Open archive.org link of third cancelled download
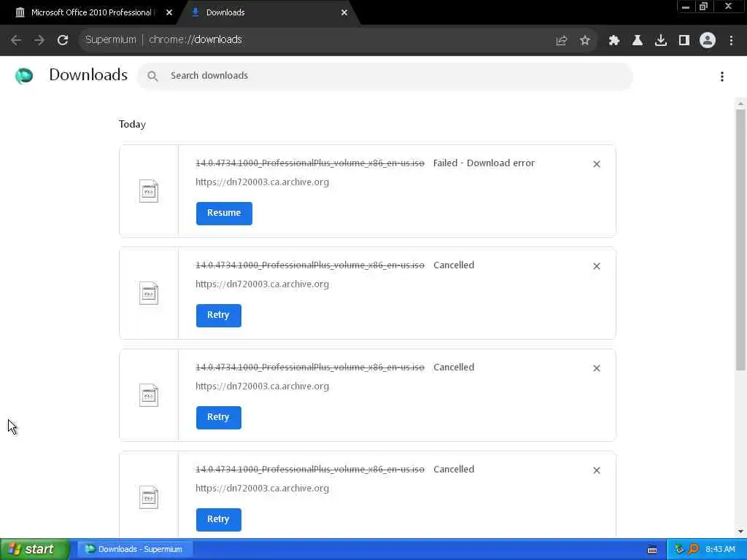Viewport: 747px width, 560px height. 262,489
